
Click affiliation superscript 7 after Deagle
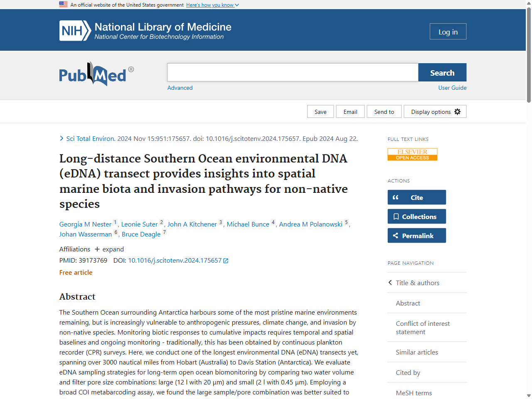point(164,232)
